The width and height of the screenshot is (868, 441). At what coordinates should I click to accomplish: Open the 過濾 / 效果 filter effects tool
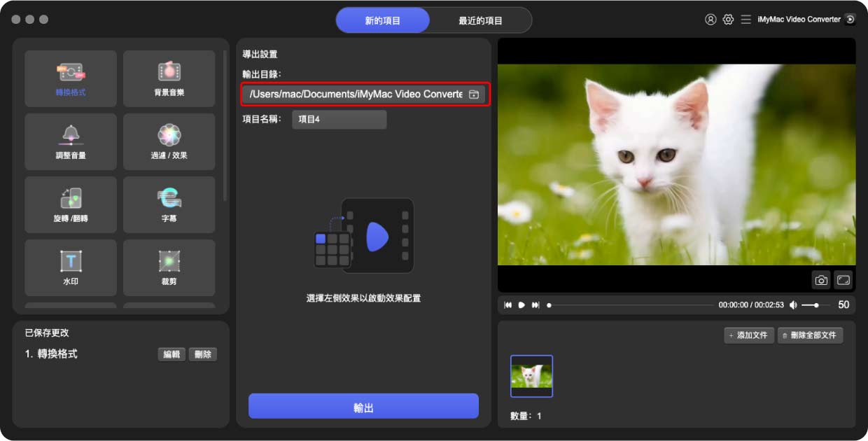coord(169,141)
